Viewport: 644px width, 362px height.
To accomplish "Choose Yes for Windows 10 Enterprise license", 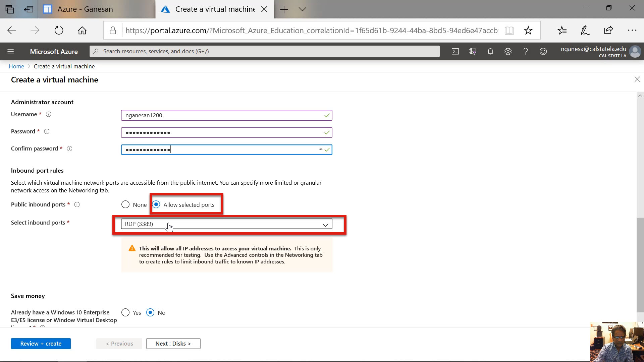I will [x=125, y=312].
